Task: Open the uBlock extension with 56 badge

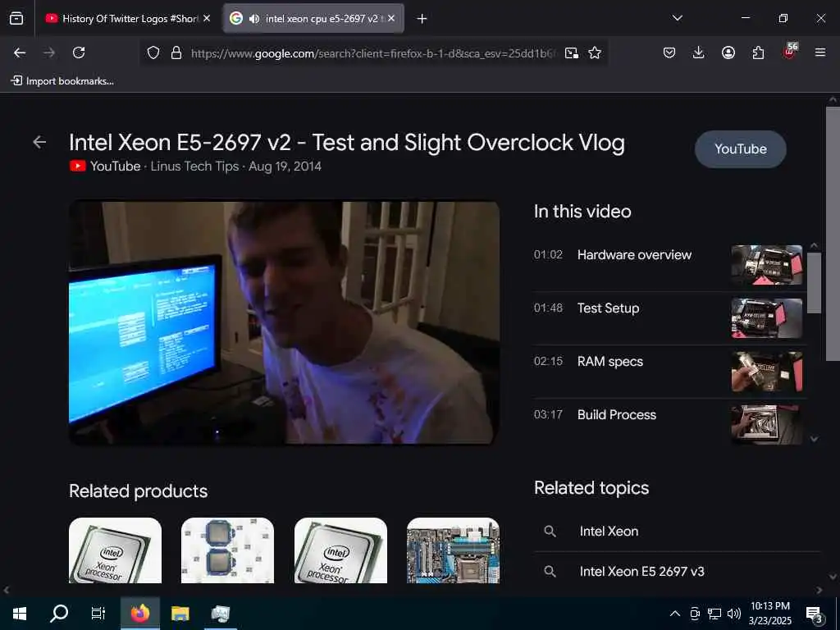Action: (x=789, y=52)
